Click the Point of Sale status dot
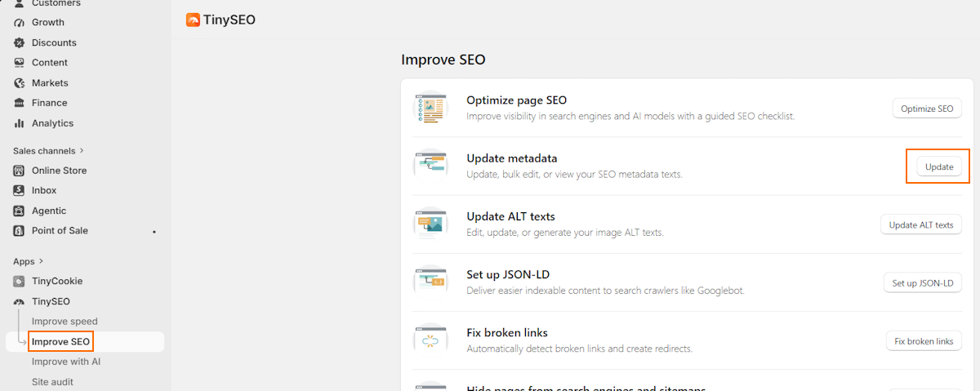The height and width of the screenshot is (391, 980). coord(154,232)
